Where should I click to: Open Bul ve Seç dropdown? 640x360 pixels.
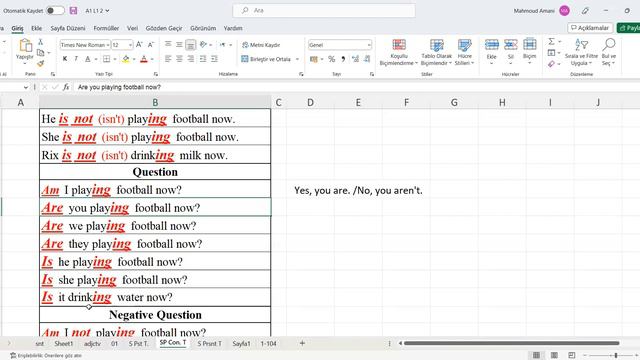609,52
